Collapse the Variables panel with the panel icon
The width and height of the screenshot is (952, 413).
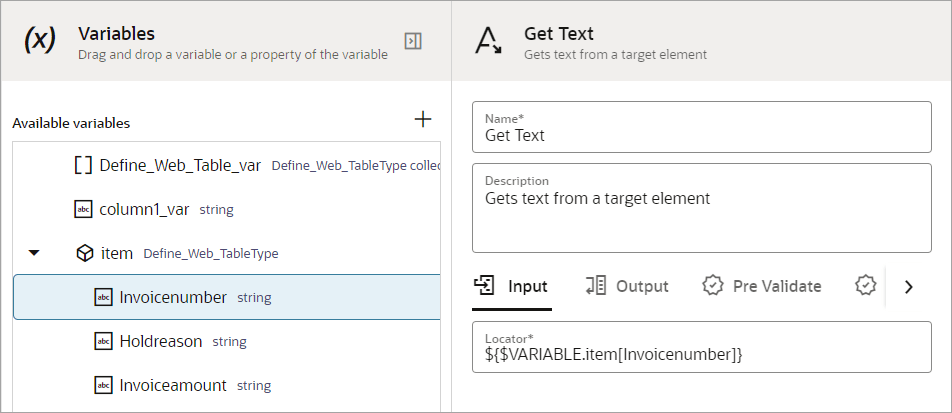(x=413, y=40)
